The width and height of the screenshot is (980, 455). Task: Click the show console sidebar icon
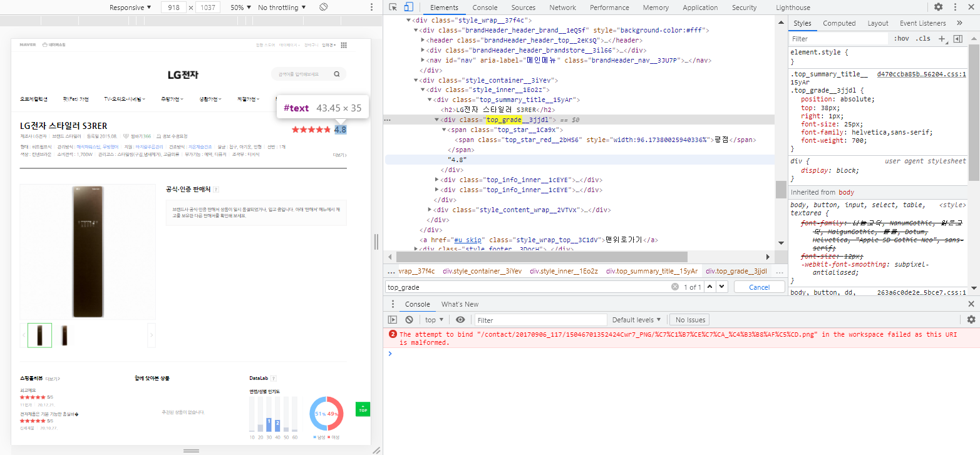pos(393,320)
